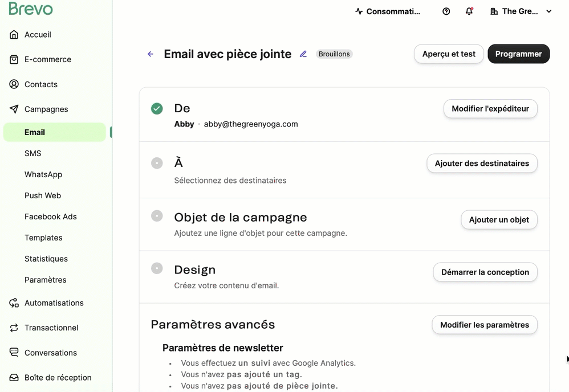
Task: Open Accueil home icon in sidebar
Action: coord(14,34)
